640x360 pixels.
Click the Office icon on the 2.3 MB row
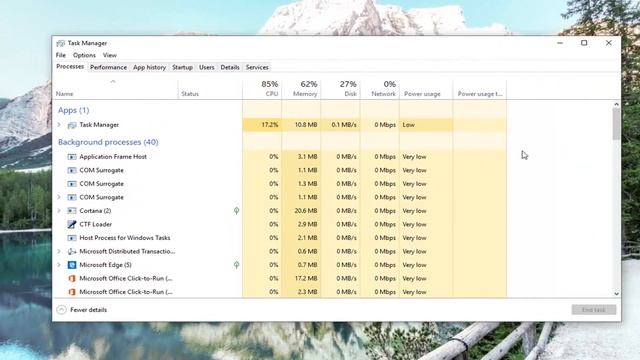coord(72,292)
